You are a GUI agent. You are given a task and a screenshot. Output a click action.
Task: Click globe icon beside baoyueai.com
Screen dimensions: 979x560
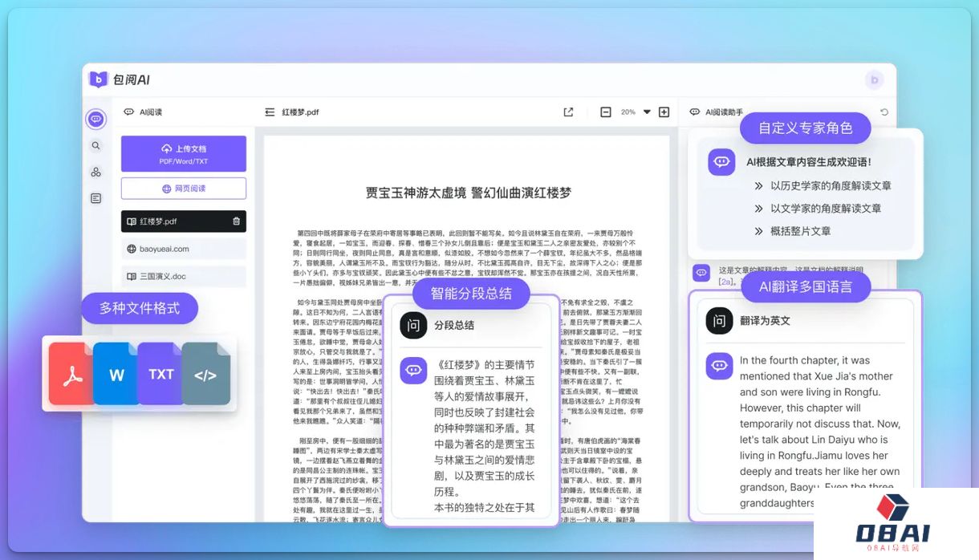(132, 249)
